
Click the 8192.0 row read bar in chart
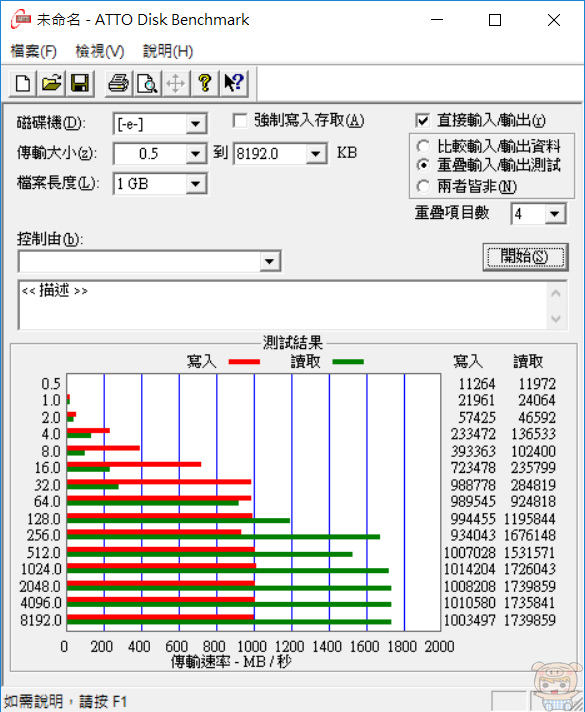(x=229, y=622)
